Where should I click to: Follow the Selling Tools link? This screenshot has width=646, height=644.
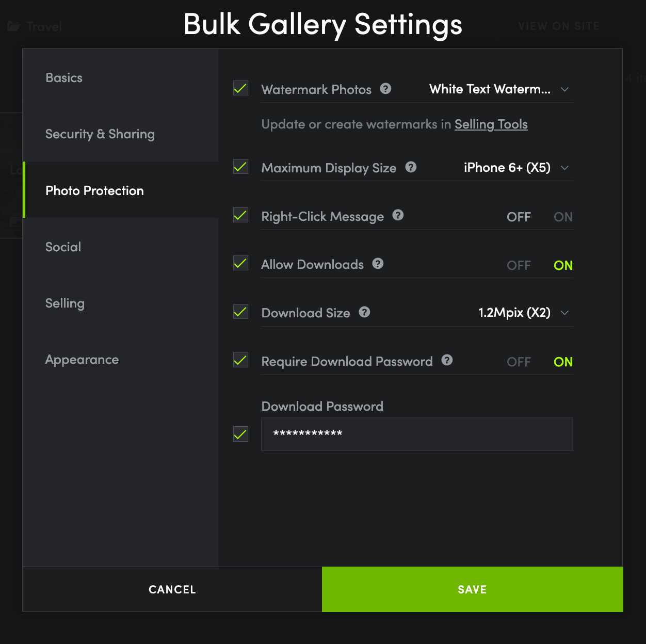[491, 124]
